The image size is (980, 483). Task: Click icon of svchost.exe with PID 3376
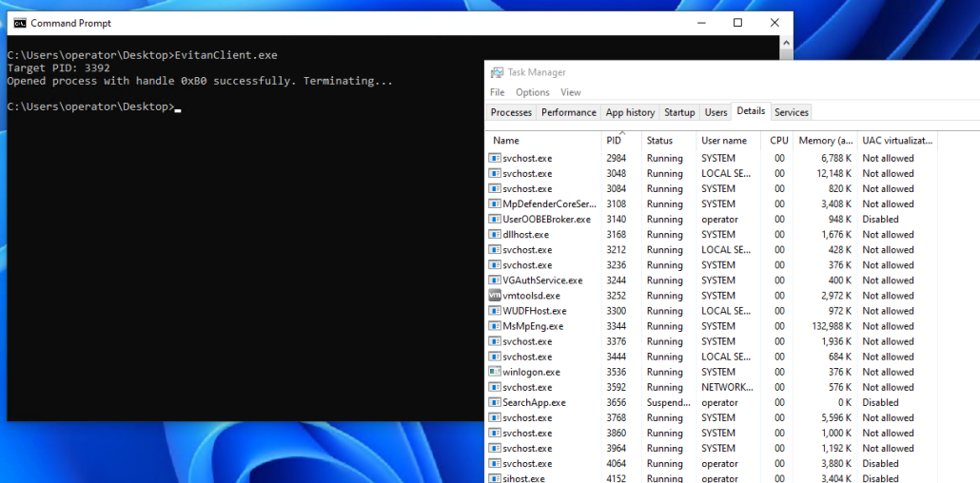point(495,341)
